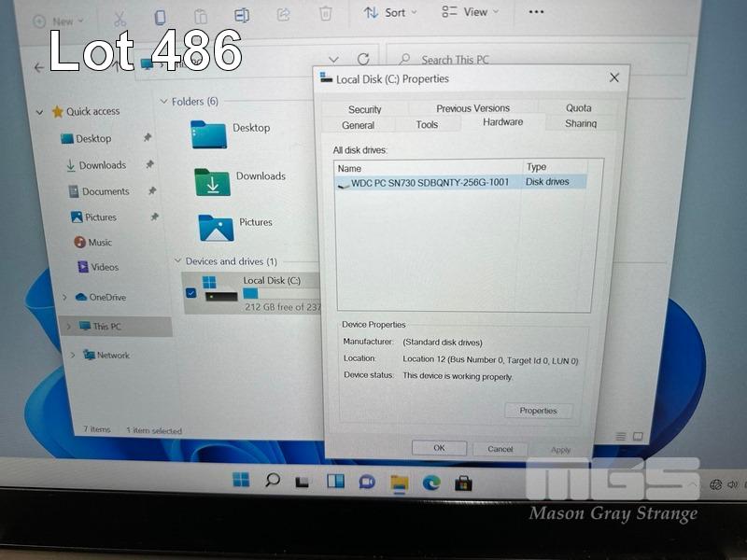Viewport: 747px width, 560px height.
Task: Open Microsoft Store from the taskbar
Action: point(463,483)
